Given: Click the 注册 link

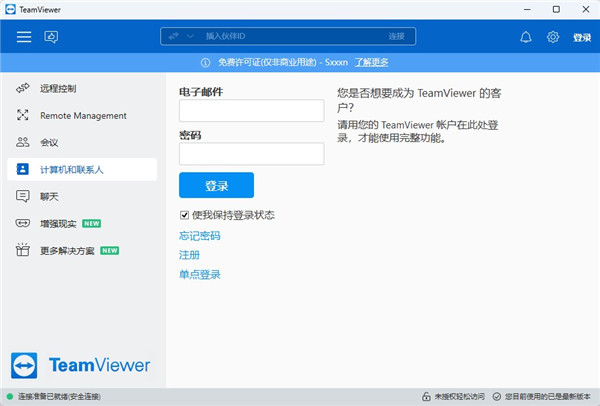Looking at the screenshot, I should pyautogui.click(x=189, y=255).
